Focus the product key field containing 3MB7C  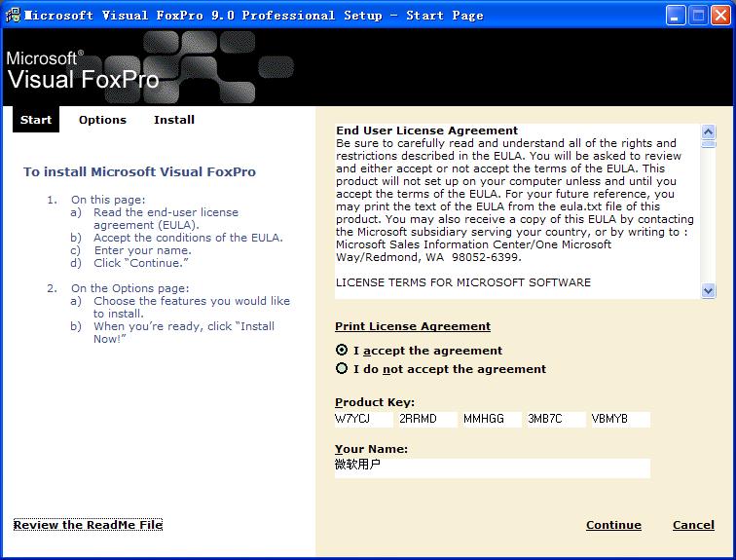click(556, 419)
